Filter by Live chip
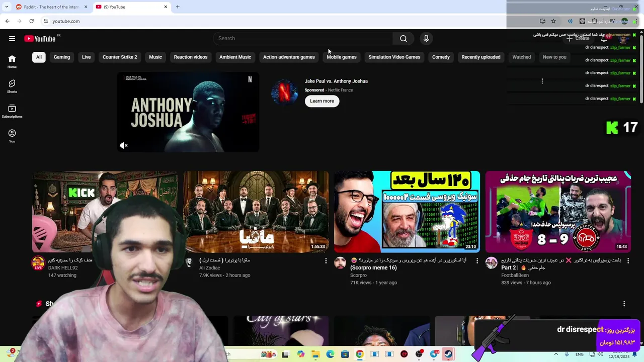Image resolution: width=644 pixels, height=362 pixels. (87, 57)
